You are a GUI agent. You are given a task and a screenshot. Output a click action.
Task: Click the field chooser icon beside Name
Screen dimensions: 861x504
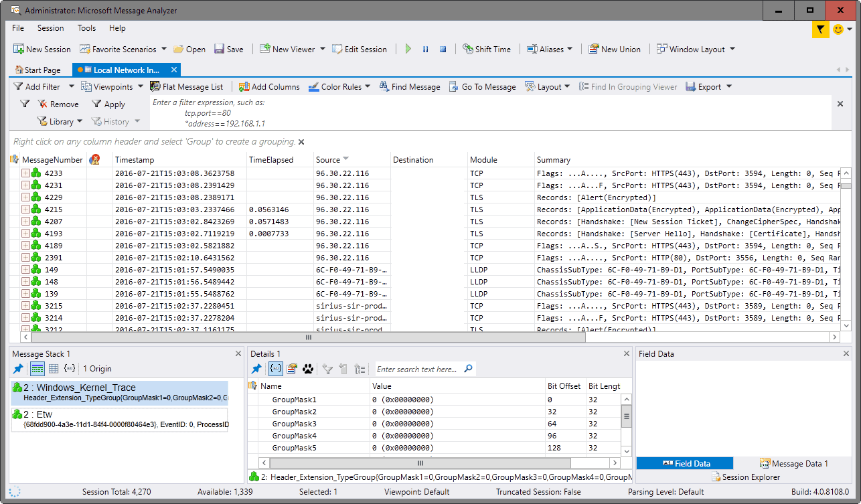(x=253, y=386)
